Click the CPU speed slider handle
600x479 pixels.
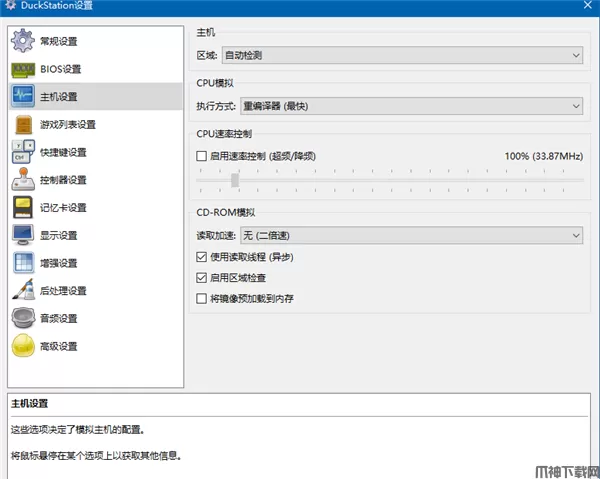[235, 180]
